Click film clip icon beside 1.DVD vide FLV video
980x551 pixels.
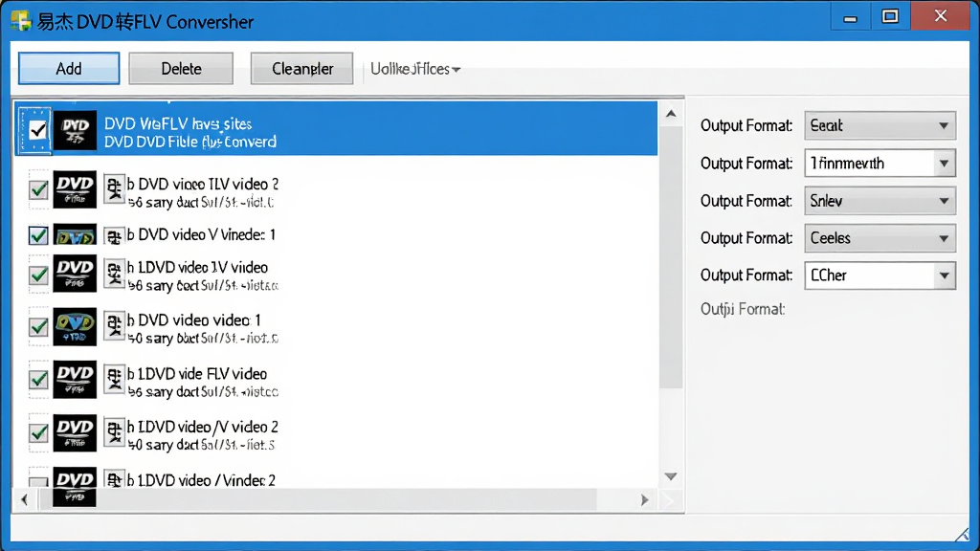pos(114,379)
